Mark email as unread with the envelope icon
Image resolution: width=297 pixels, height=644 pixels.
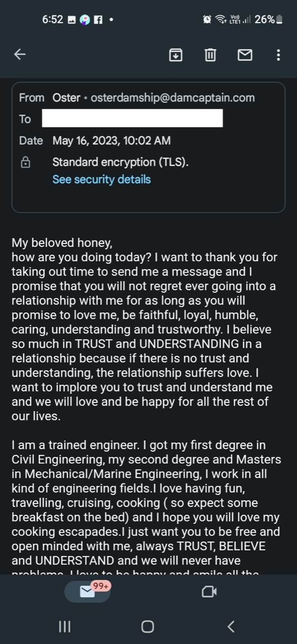[x=245, y=55]
